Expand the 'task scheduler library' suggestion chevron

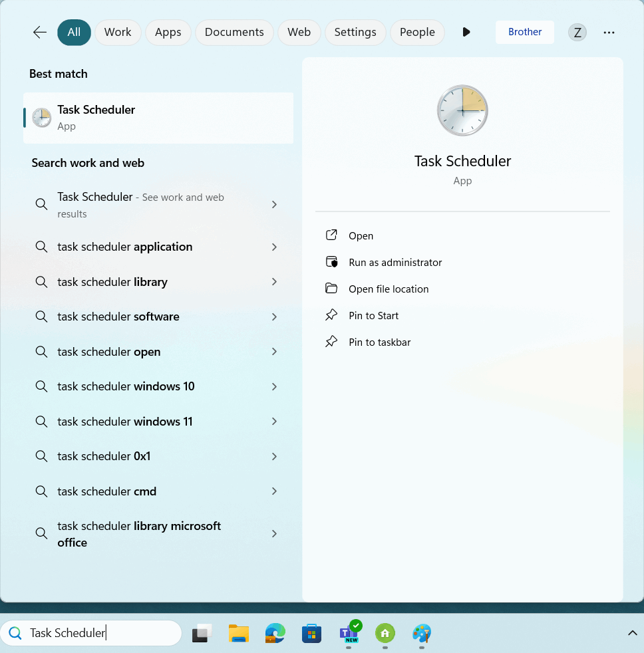(x=274, y=282)
